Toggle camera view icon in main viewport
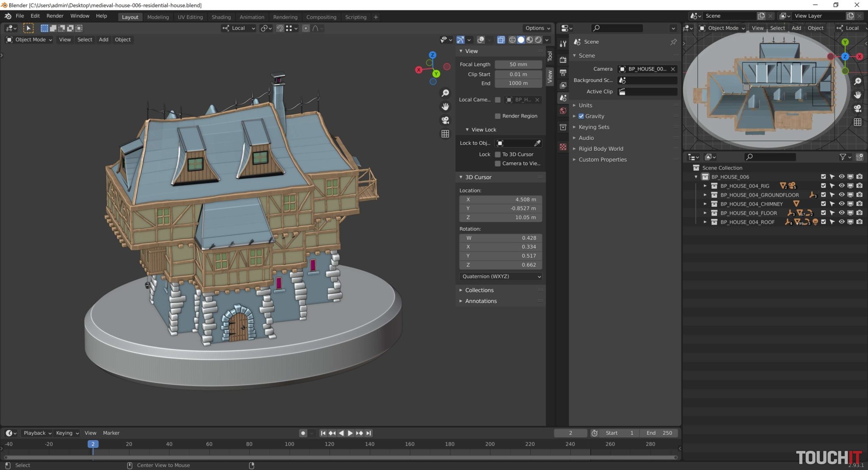 [445, 120]
